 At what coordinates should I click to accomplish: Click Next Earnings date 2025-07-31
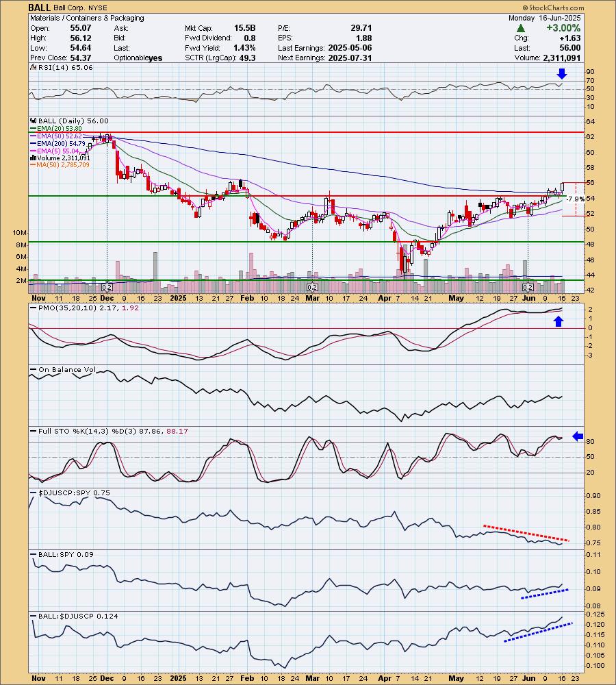tap(350, 58)
